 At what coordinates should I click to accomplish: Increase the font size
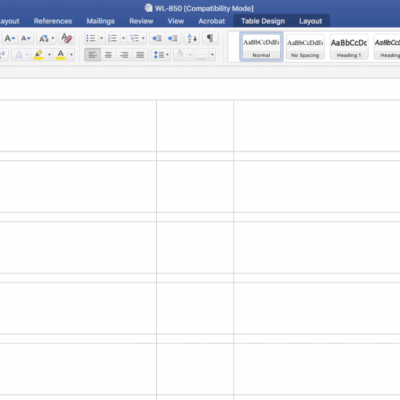[9, 38]
